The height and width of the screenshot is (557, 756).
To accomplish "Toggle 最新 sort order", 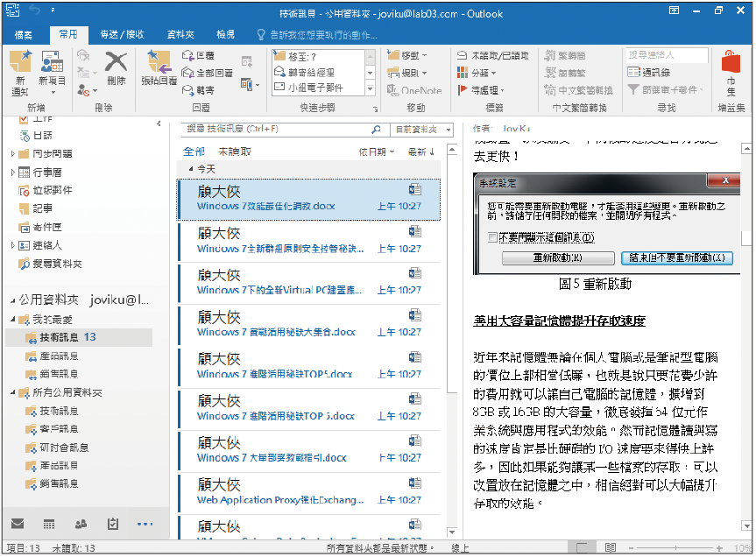I will (421, 152).
